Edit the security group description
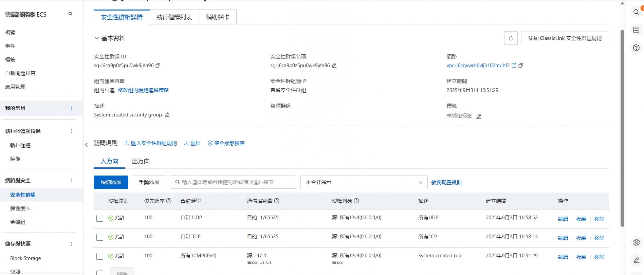 click(167, 115)
